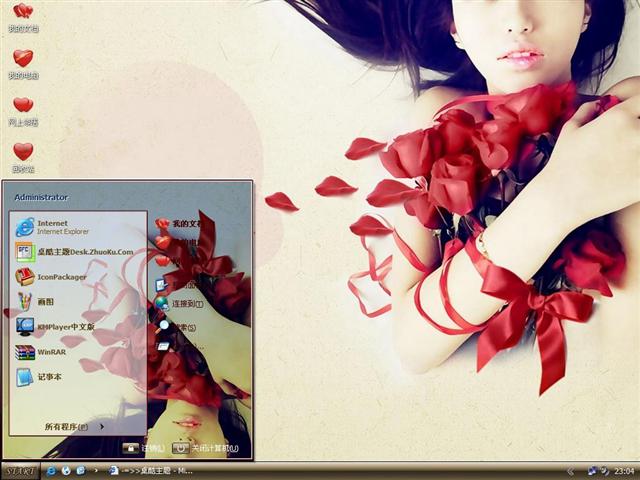Viewport: 640px width, 480px height.
Task: Open the Control Panel icon above 连接到
Action: pyautogui.click(x=161, y=284)
